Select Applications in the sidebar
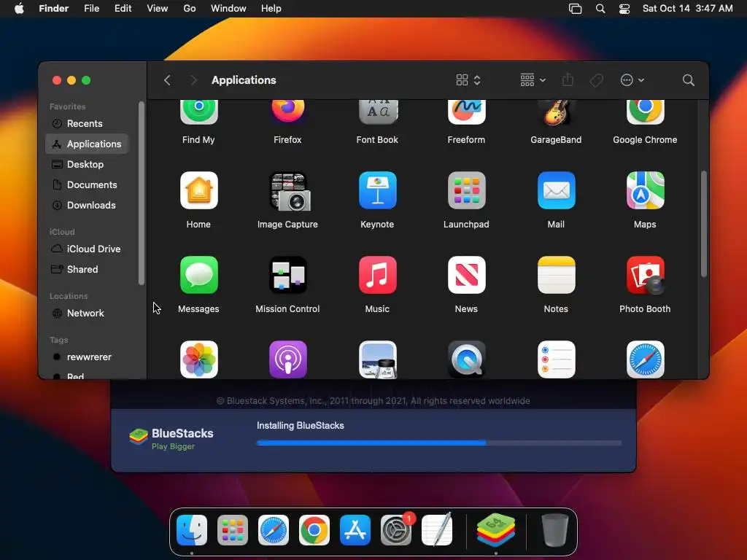Image resolution: width=747 pixels, height=560 pixels. coord(87,144)
